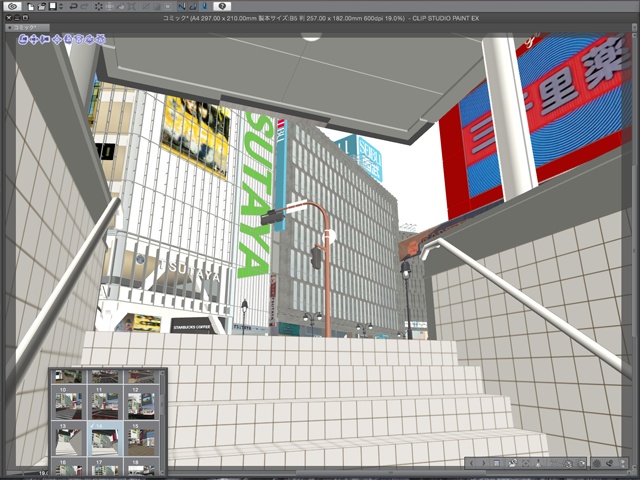Click the ninth round icon on the launcher
Screen dimensions: 640x480
point(582,463)
